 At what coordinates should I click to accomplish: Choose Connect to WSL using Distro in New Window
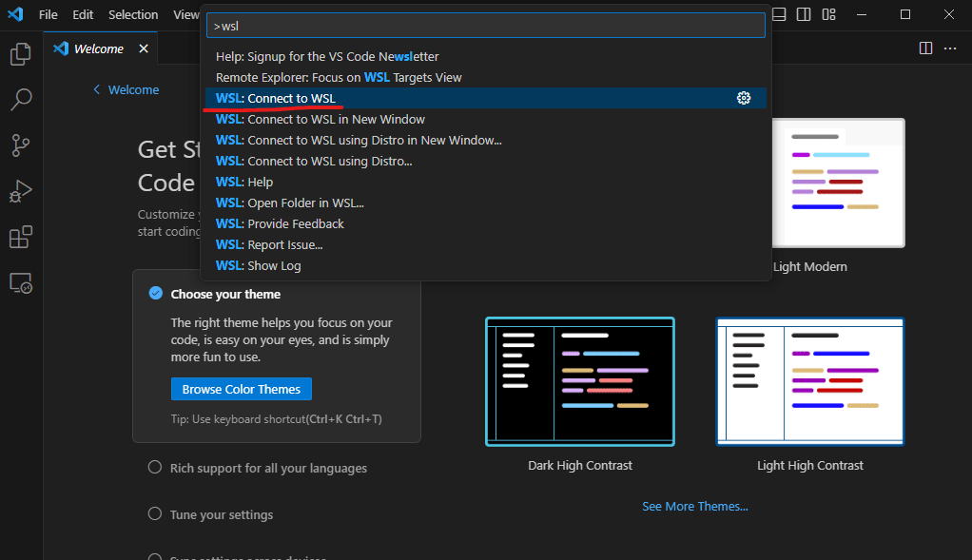click(x=486, y=140)
